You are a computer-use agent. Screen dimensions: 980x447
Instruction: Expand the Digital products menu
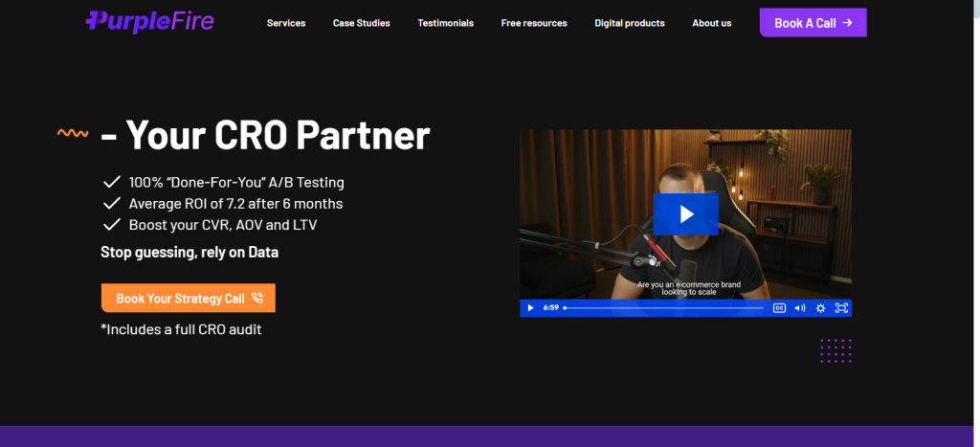pyautogui.click(x=629, y=23)
